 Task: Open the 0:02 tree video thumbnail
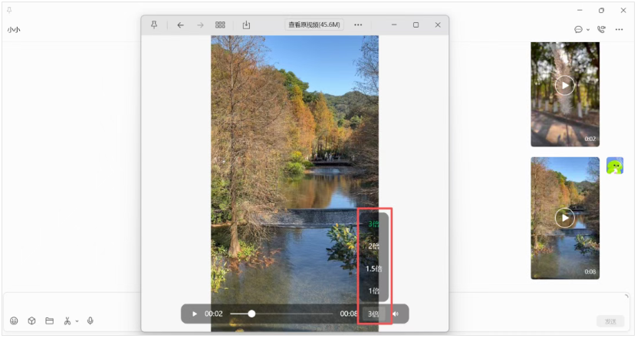coord(564,94)
